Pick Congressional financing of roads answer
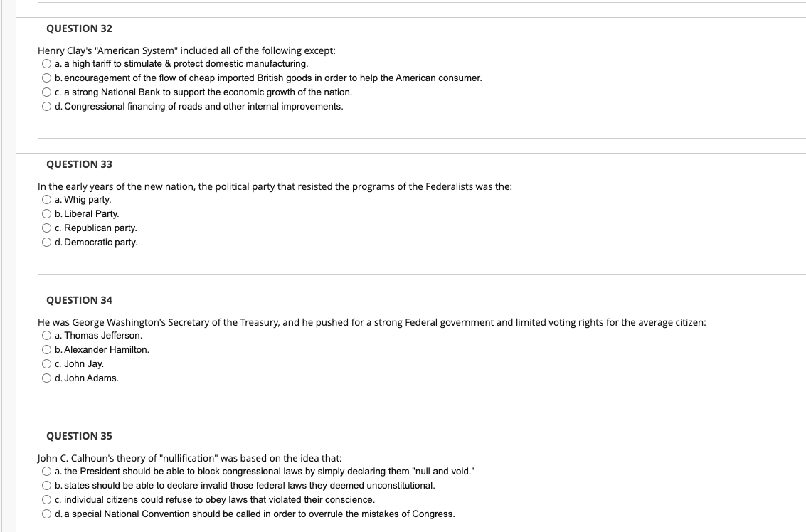 (46, 107)
